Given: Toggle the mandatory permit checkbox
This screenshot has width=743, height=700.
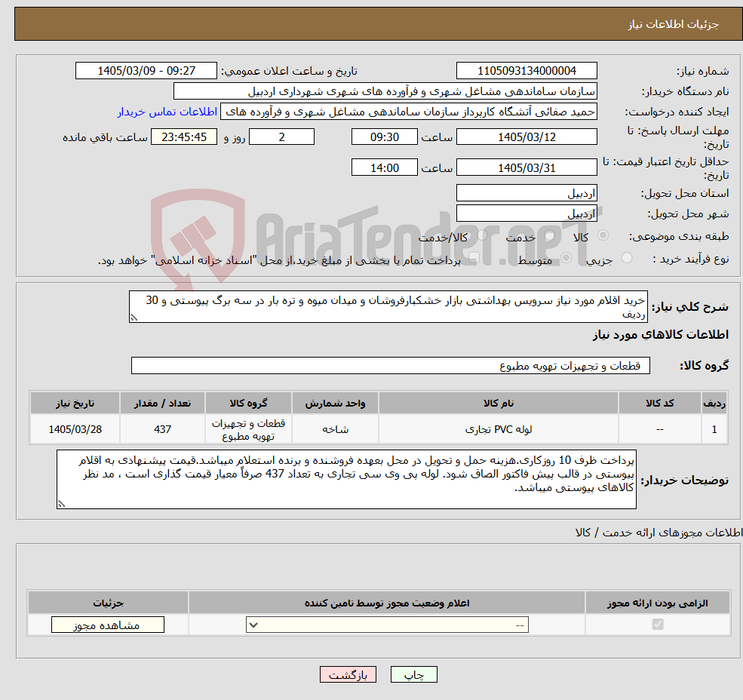Looking at the screenshot, I should coord(658,624).
